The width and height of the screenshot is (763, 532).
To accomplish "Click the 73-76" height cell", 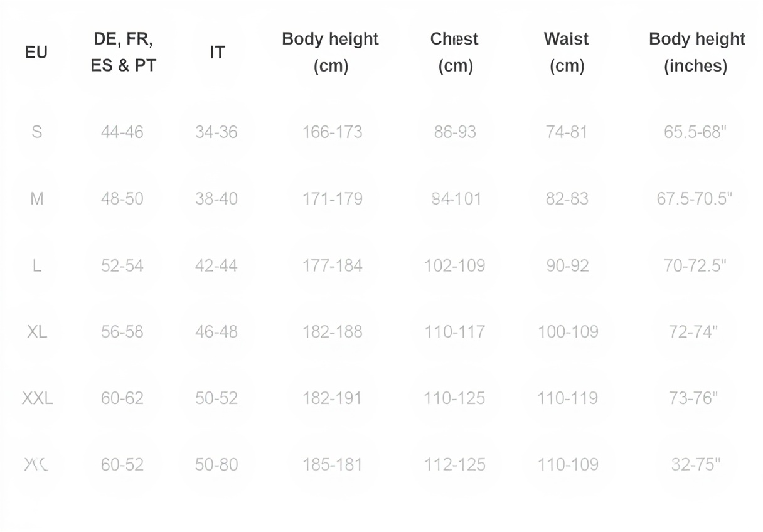I will (x=694, y=398).
